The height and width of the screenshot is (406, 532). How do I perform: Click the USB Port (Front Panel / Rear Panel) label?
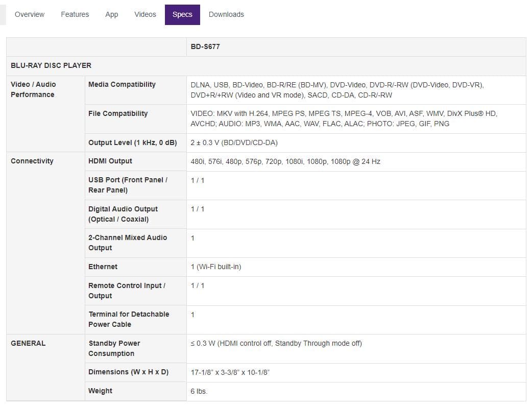pyautogui.click(x=128, y=185)
